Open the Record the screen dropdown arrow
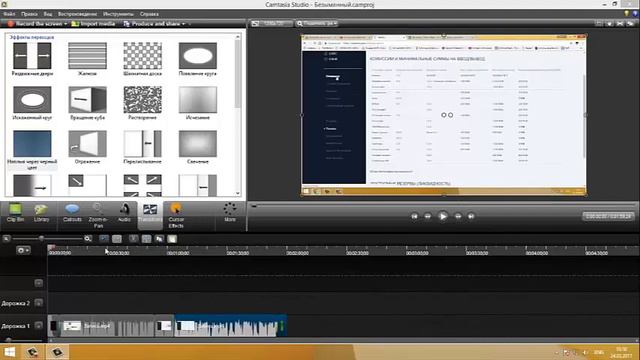Screen dimensions: 640x360 click(65, 24)
